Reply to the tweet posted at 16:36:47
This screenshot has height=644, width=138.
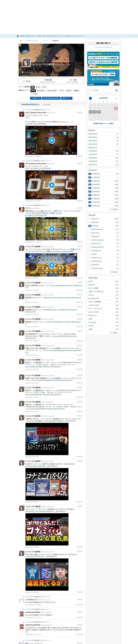coord(77,278)
